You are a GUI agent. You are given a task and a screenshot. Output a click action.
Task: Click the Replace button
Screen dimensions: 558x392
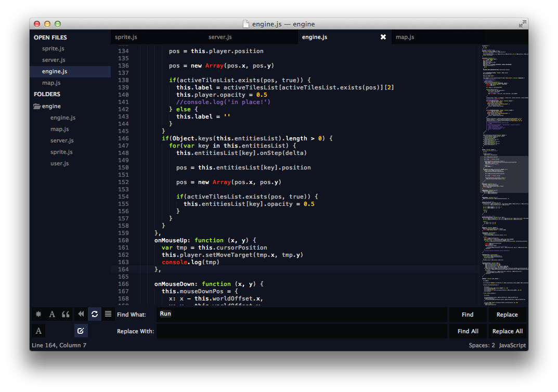(x=507, y=315)
